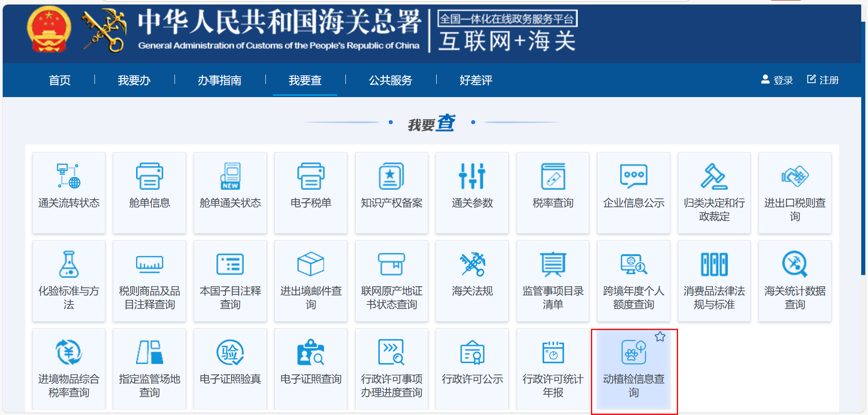
Task: Click the page's vertical scrollbar
Action: (863, 149)
